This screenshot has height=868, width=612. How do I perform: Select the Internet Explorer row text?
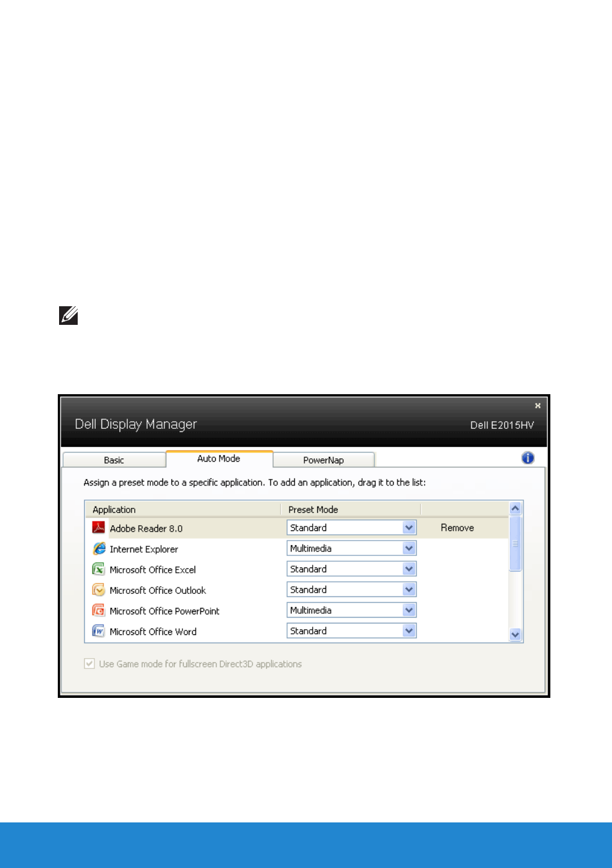(x=144, y=549)
